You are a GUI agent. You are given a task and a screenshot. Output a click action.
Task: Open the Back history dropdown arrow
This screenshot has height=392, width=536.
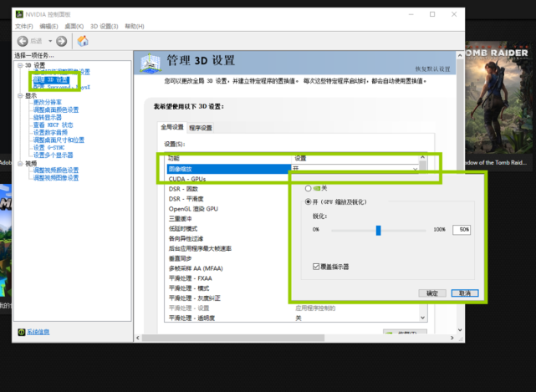point(50,41)
